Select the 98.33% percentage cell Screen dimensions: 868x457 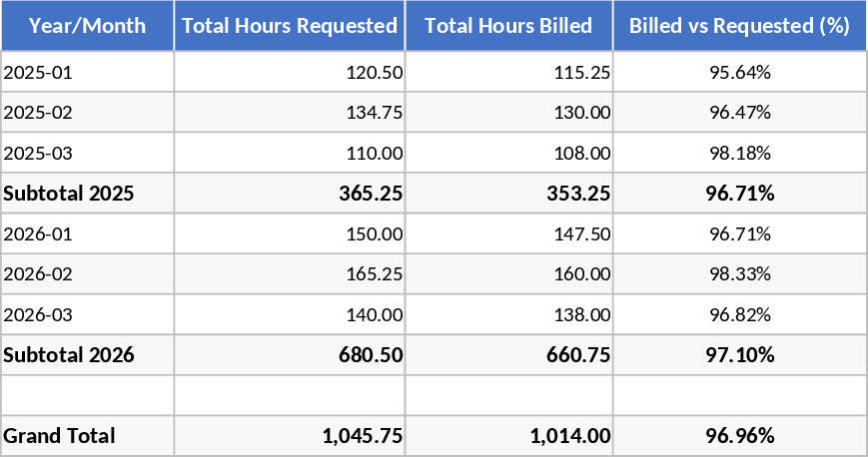[740, 274]
